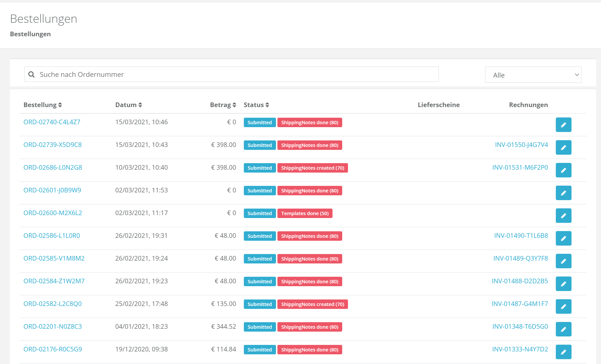Open order ORD-02600-M2X6L2
The width and height of the screenshot is (601, 364).
pos(53,213)
